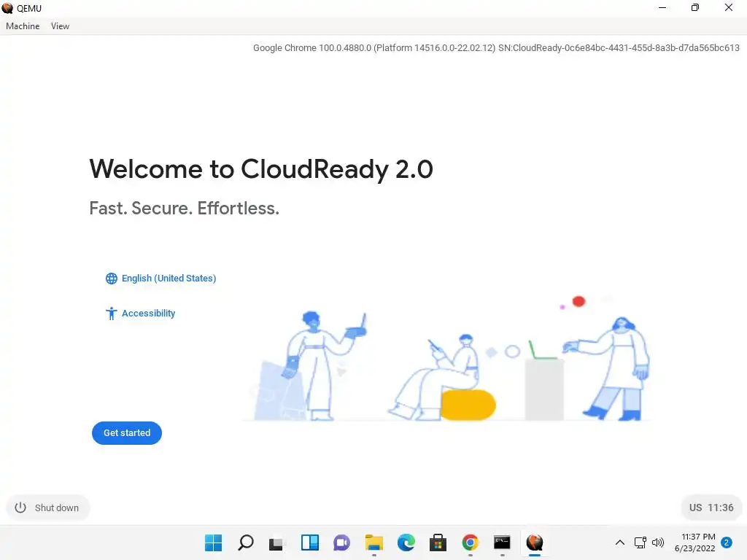747x560 pixels.
Task: Open File Explorer from taskbar
Action: [x=374, y=542]
